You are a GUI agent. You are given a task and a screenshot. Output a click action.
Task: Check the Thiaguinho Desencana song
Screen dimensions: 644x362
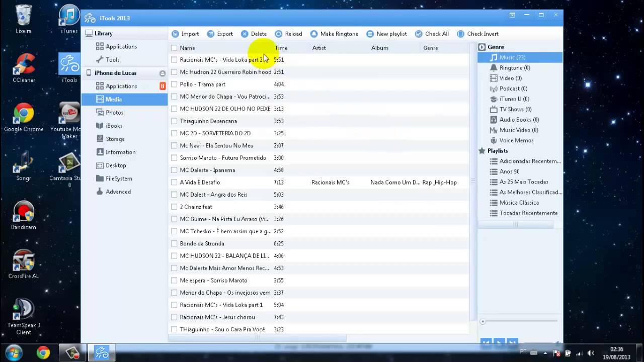pos(174,121)
